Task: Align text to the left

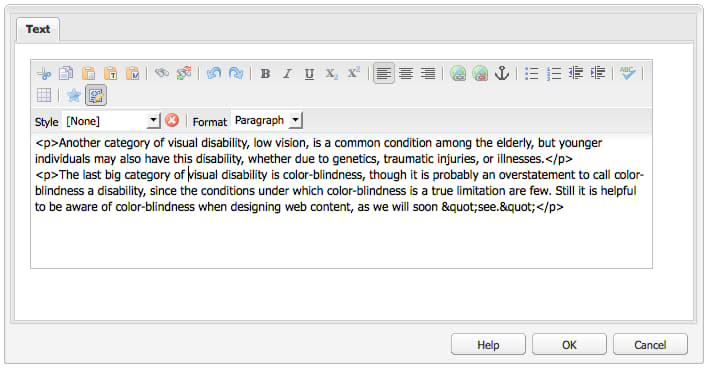Action: 384,73
